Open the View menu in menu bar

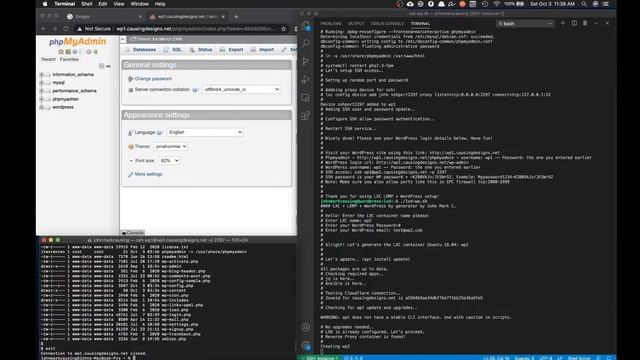pos(119,4)
